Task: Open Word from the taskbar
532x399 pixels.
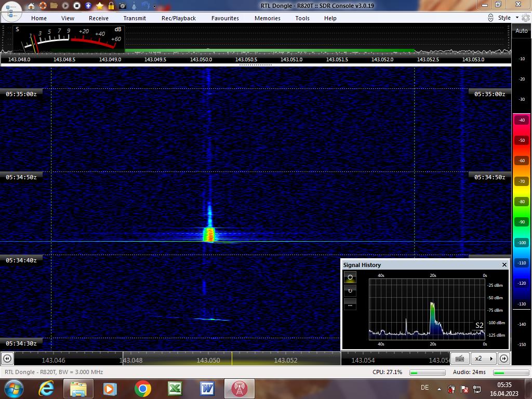Action: tap(207, 389)
